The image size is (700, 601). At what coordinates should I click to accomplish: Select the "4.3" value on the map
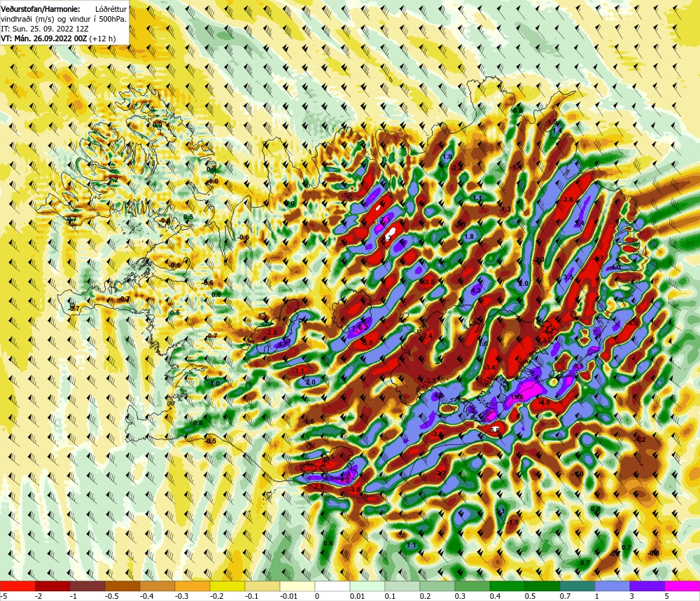click(476, 290)
